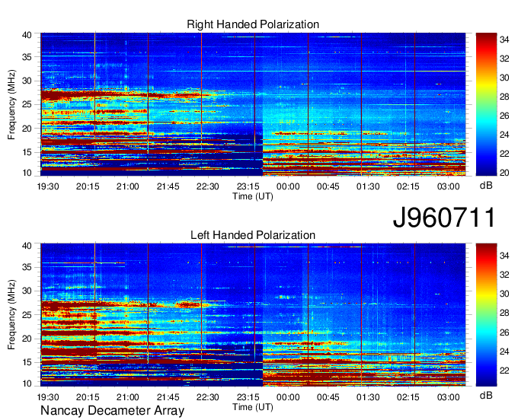Select the J960711 observation label
The width and height of the screenshot is (518, 420).
[x=444, y=218]
